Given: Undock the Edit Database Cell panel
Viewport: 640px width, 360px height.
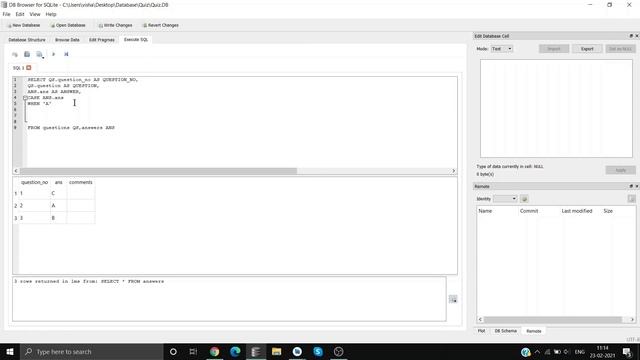Looking at the screenshot, I should click(x=631, y=36).
